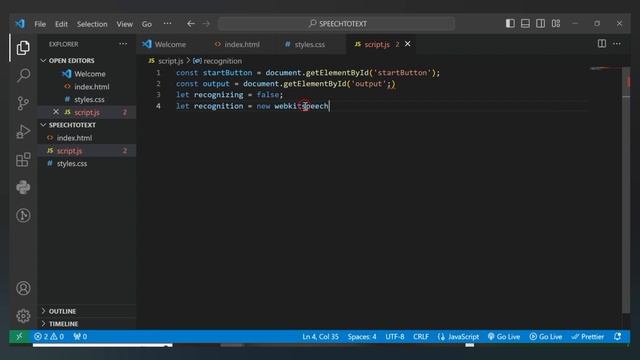Open the ports forwarded indicator

click(80, 336)
